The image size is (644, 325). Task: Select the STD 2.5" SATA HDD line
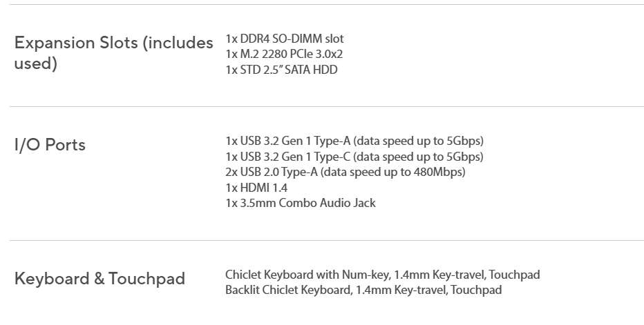[281, 69]
